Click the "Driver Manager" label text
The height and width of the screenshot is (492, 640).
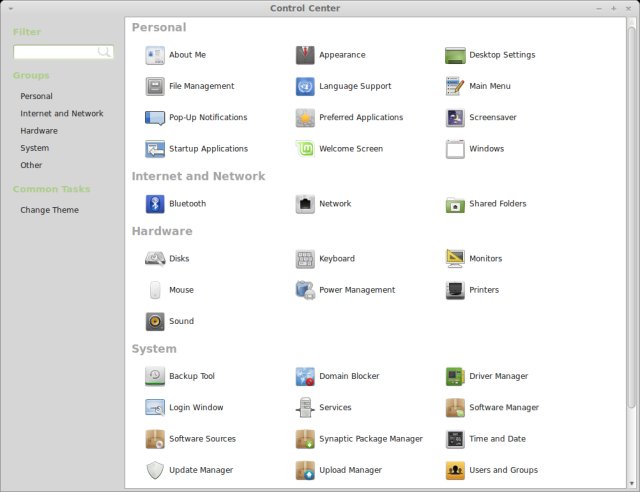pyautogui.click(x=499, y=376)
